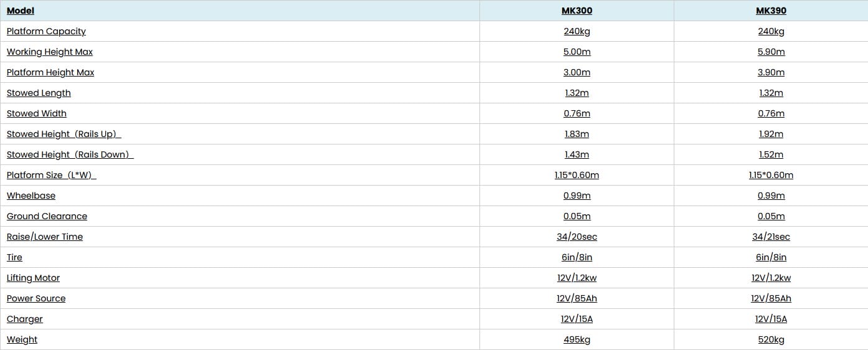
Task: Click the MK300 column header
Action: pyautogui.click(x=577, y=11)
